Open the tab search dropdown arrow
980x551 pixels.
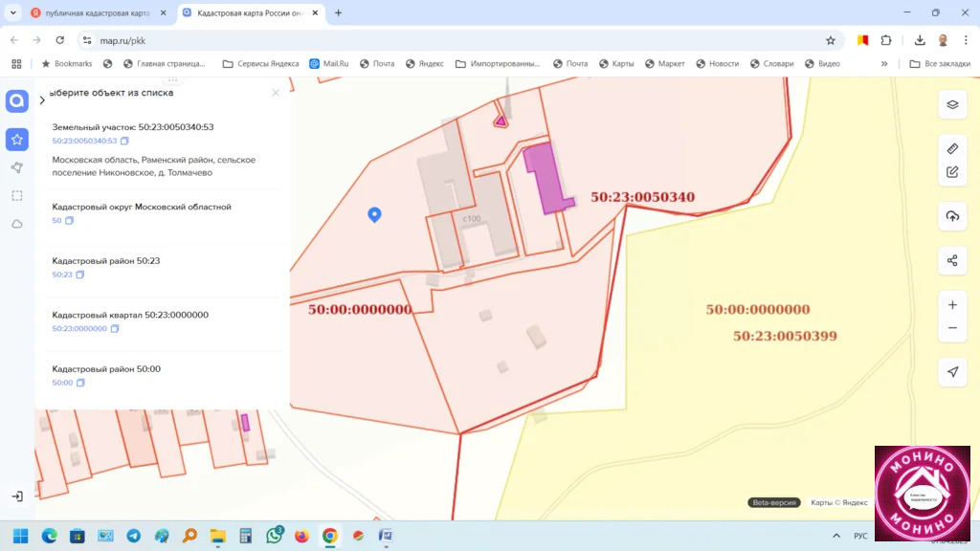[x=12, y=12]
